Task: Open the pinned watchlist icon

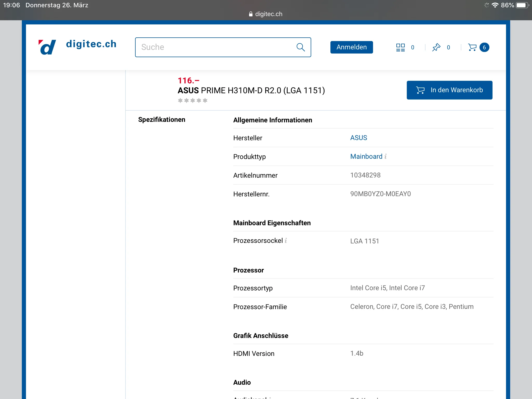Action: click(x=436, y=47)
